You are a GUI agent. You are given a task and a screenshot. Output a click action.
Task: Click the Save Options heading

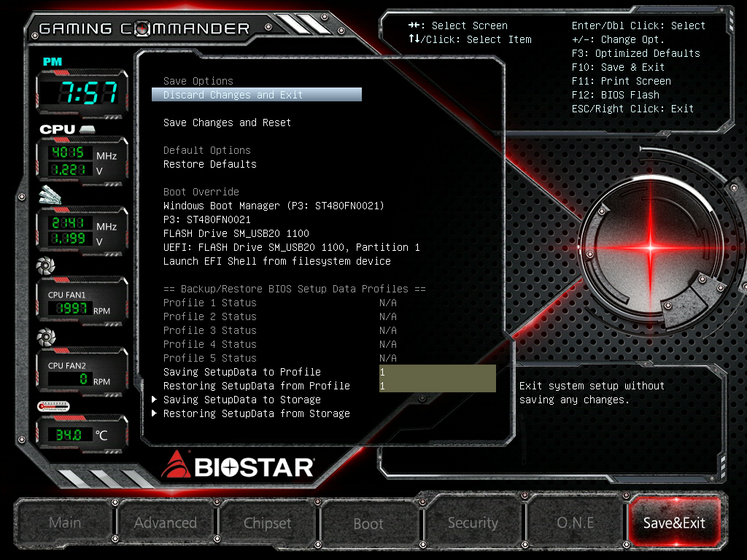(x=198, y=81)
